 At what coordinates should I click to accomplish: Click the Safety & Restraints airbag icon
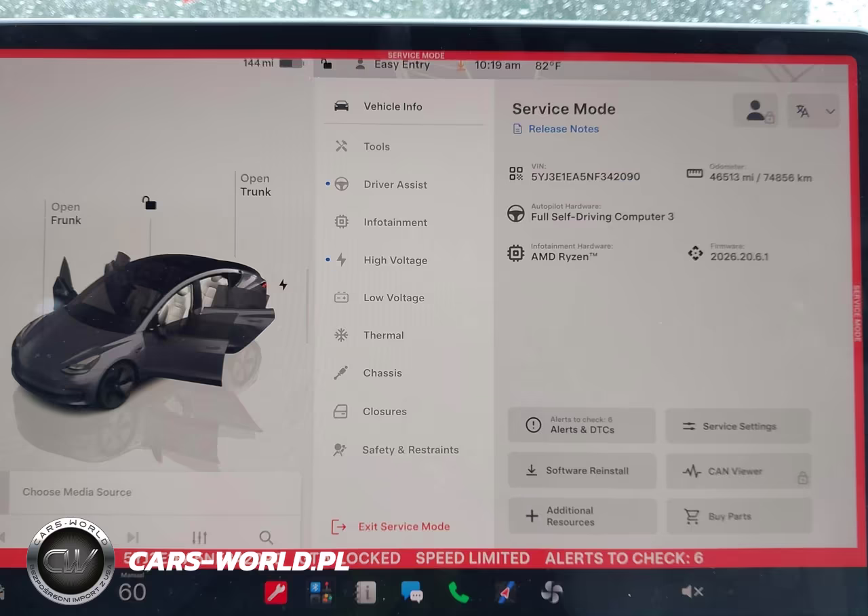pos(341,450)
